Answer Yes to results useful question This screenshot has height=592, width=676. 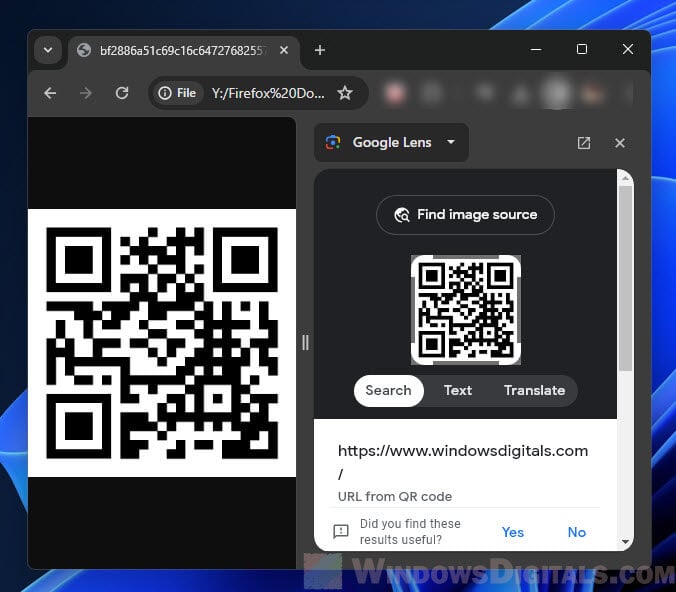pyautogui.click(x=513, y=532)
